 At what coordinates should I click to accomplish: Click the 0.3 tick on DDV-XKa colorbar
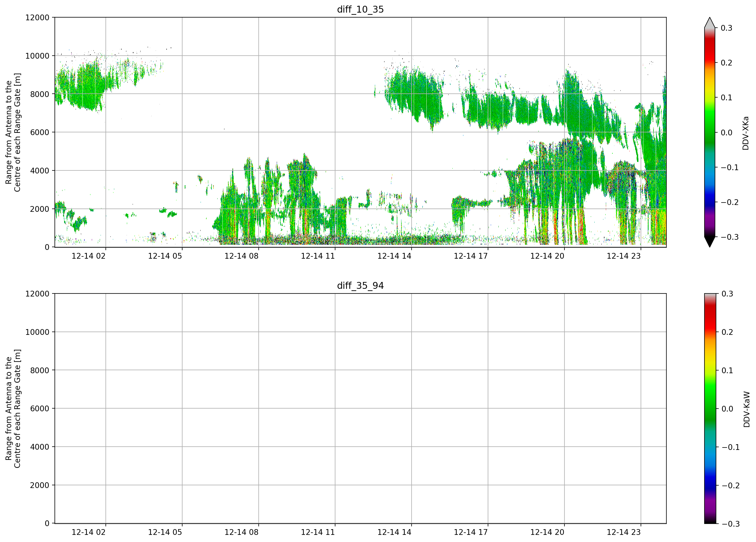[x=727, y=28]
